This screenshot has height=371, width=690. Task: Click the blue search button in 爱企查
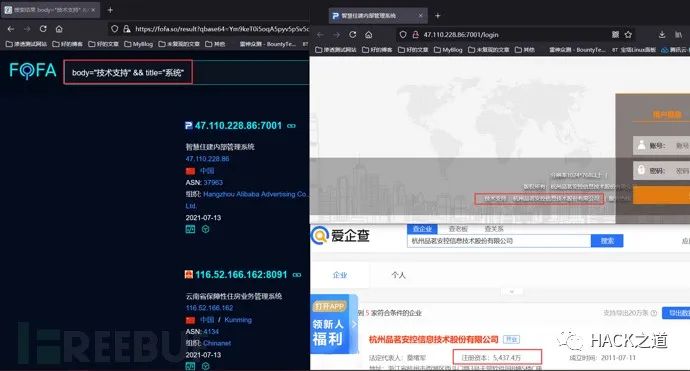[x=607, y=241]
